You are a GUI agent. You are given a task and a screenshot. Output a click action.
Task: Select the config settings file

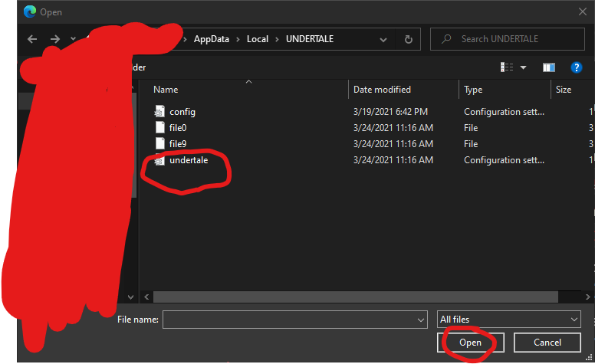pos(182,112)
